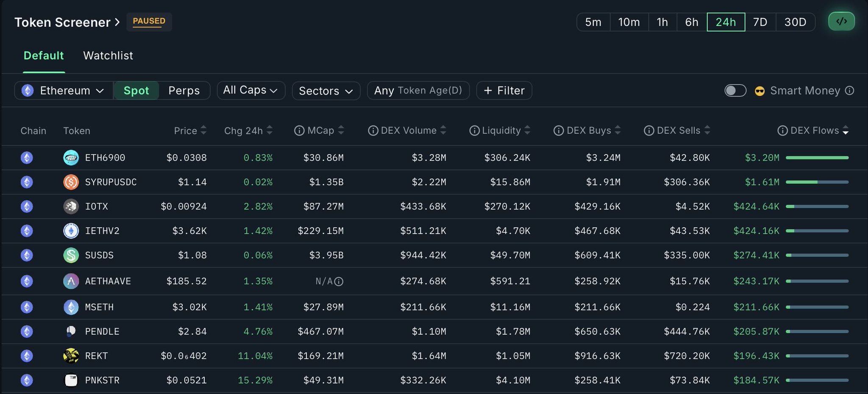
Task: Click the ETH6900 token logo
Action: pyautogui.click(x=71, y=158)
